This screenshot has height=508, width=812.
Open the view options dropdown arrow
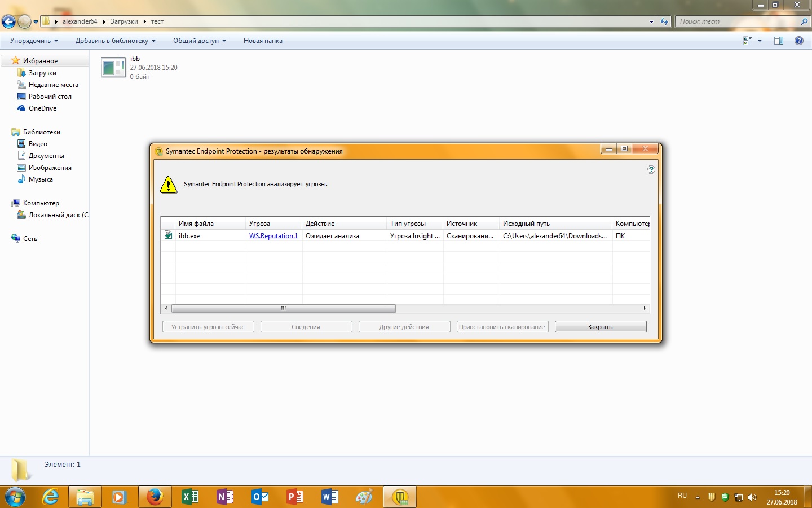760,41
